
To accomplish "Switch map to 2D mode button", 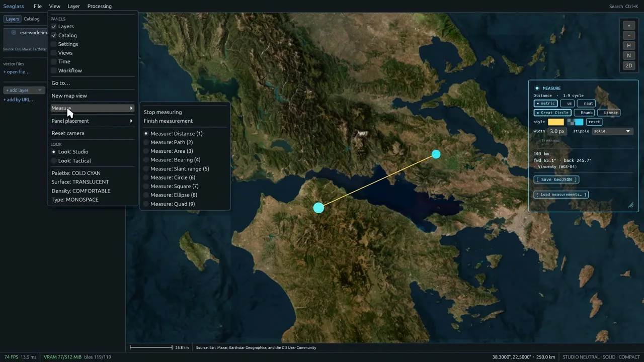I will coord(628,65).
